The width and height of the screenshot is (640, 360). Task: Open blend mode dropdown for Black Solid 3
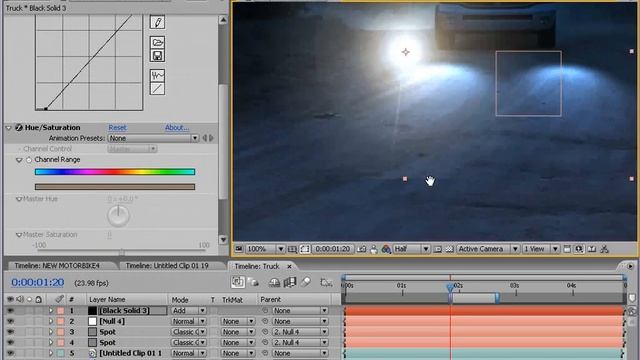click(189, 311)
